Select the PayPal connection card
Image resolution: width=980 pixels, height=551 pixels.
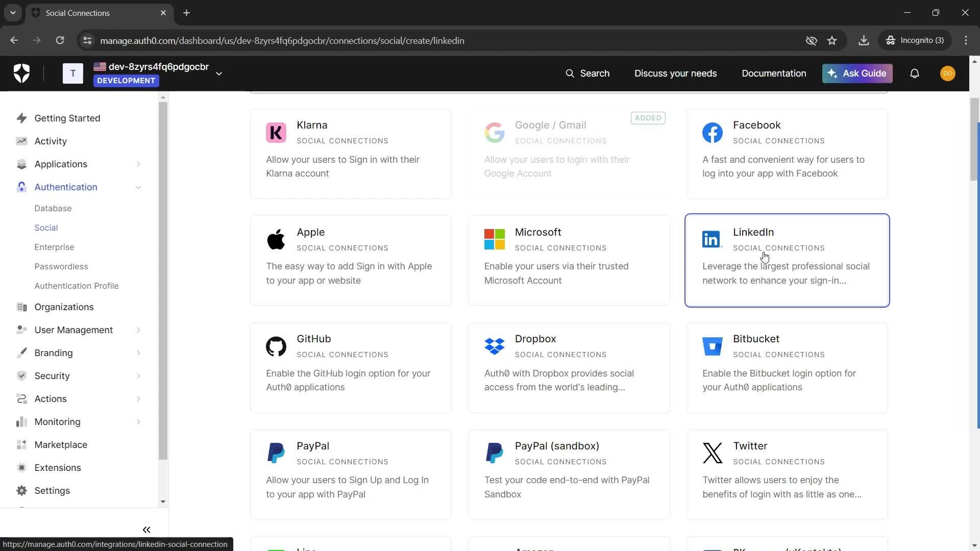tap(351, 474)
